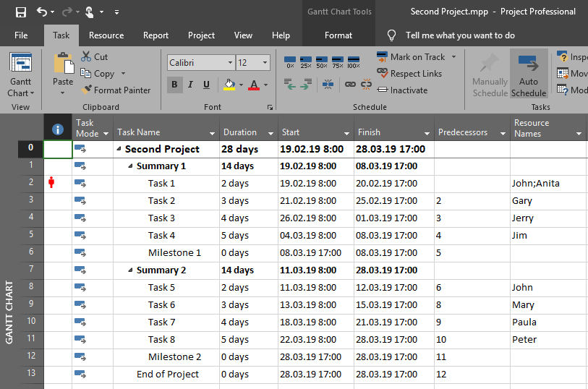Select the Task 6 name cell
Image resolution: width=588 pixels, height=389 pixels.
click(162, 304)
